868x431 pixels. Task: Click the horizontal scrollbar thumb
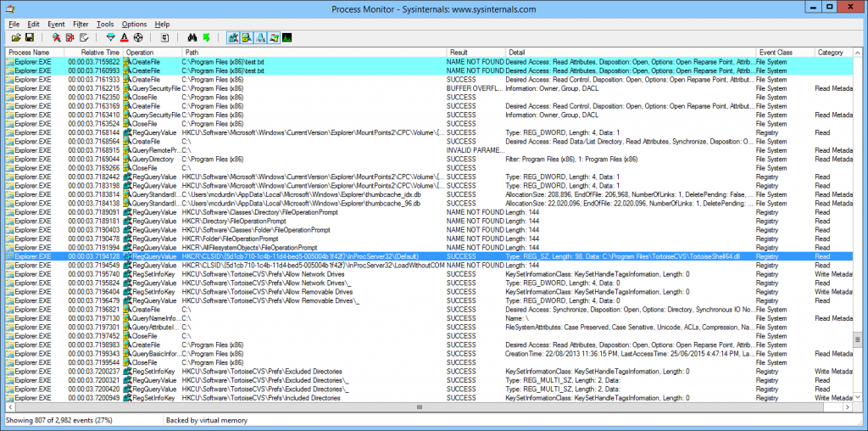pos(419,406)
